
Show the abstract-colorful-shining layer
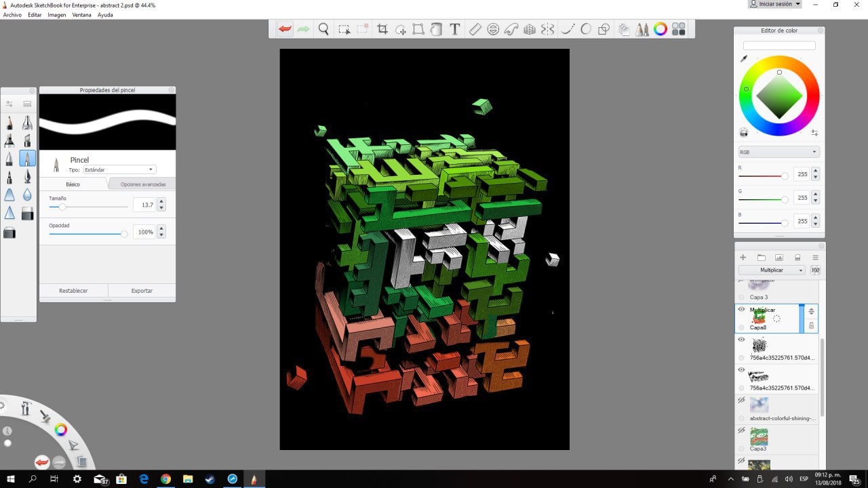click(741, 400)
